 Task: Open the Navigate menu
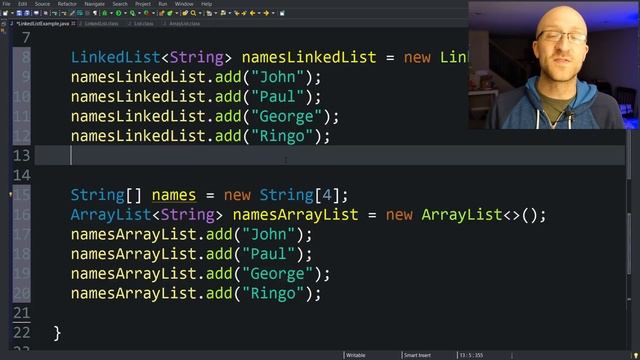click(94, 4)
